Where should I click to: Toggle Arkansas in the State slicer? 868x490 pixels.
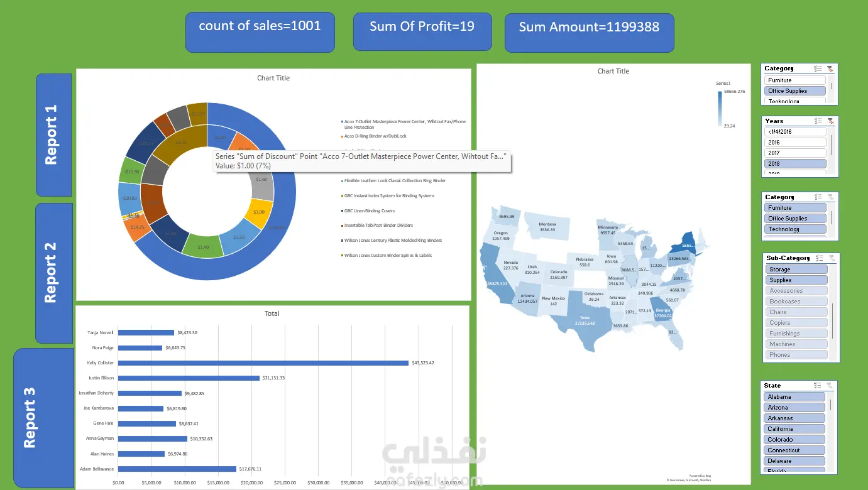[x=794, y=418]
